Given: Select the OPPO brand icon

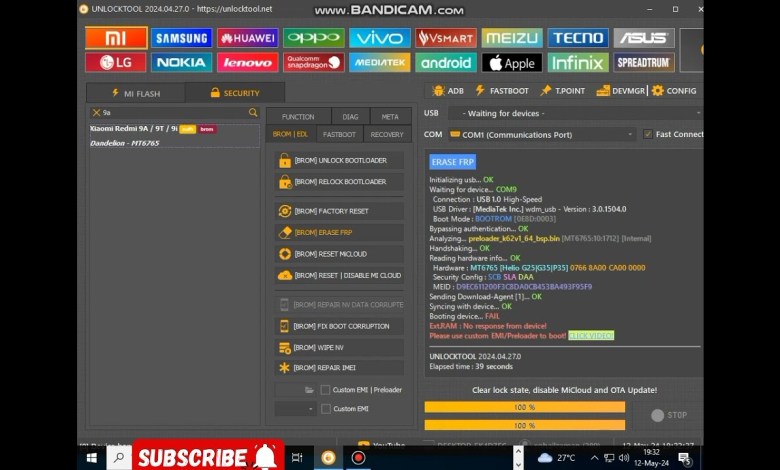Looking at the screenshot, I should [x=314, y=38].
